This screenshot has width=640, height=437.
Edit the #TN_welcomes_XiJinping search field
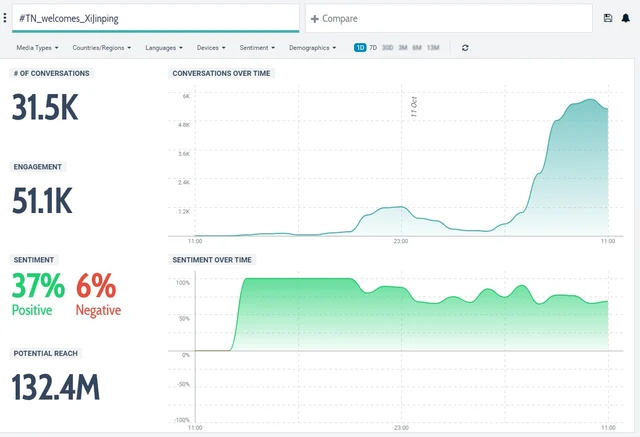pos(156,18)
